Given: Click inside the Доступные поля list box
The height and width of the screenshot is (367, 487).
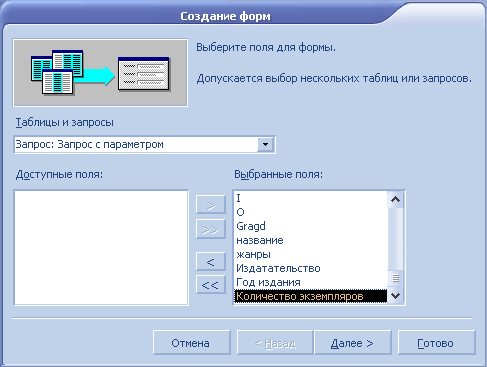Looking at the screenshot, I should tap(101, 247).
